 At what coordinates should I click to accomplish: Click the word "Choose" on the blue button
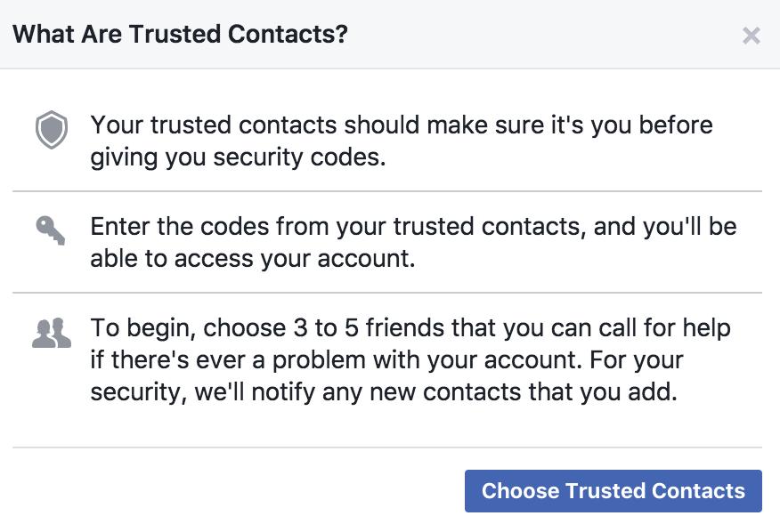pyautogui.click(x=519, y=491)
